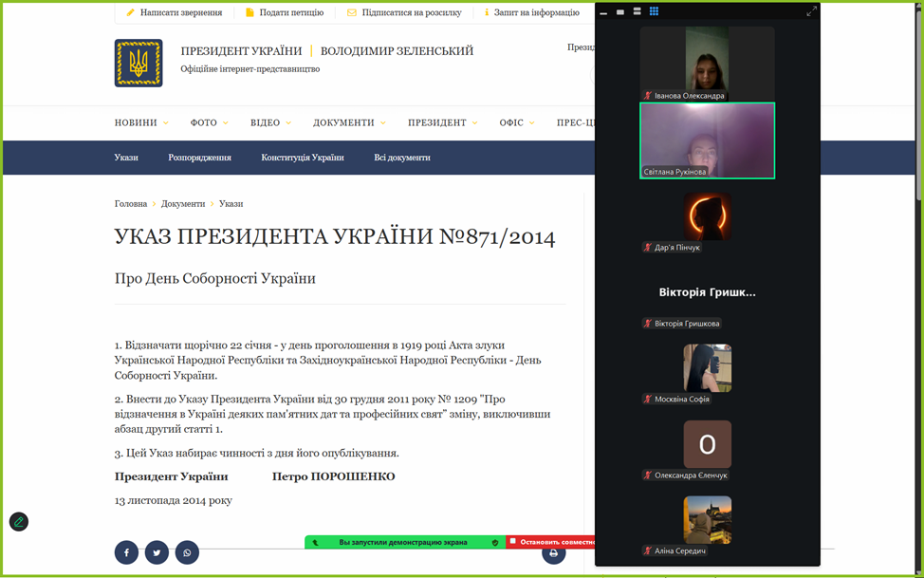Expand video panel to full screen
This screenshot has width=924, height=578.
[x=811, y=11]
